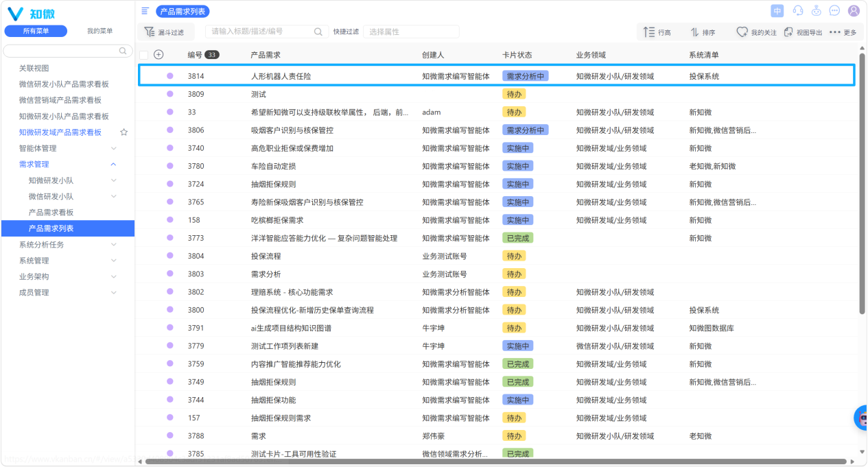The width and height of the screenshot is (868, 467).
Task: Click 编号 column header
Action: point(195,55)
